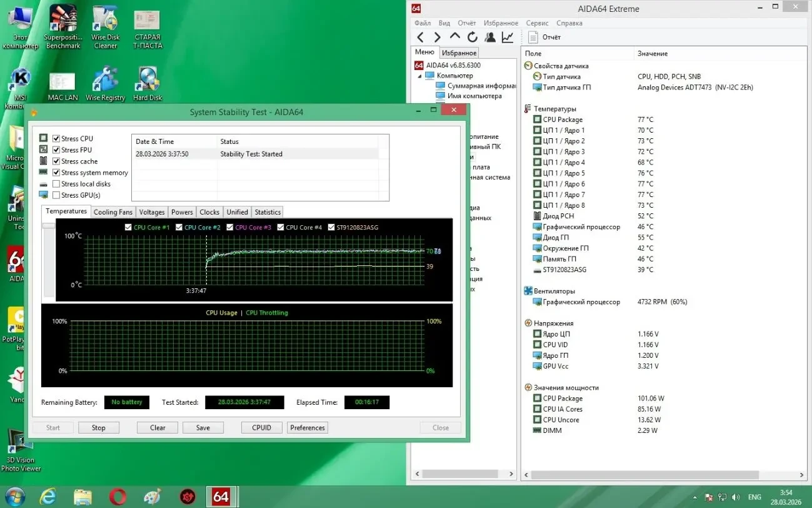Switch to the Избранное tab
This screenshot has height=508, width=812.
point(459,52)
